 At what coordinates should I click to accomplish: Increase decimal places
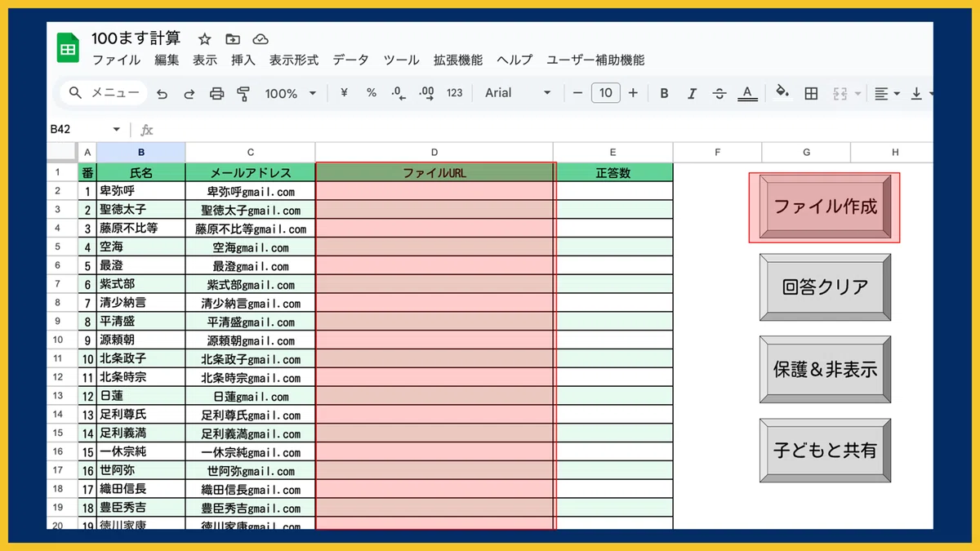tap(426, 93)
